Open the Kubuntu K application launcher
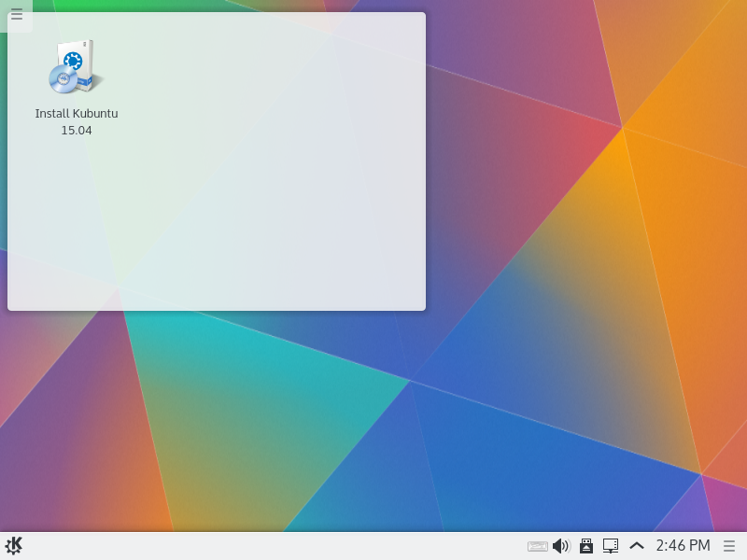The width and height of the screenshot is (747, 560). 14,546
